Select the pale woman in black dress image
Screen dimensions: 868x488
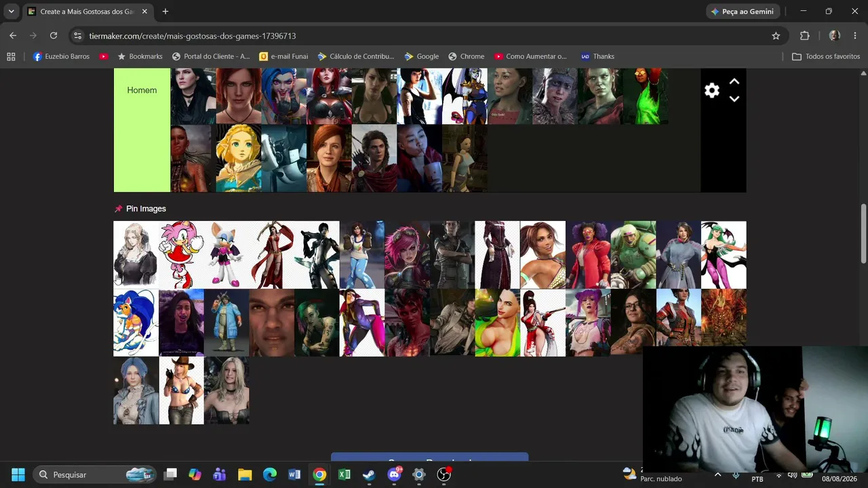[x=136, y=255]
